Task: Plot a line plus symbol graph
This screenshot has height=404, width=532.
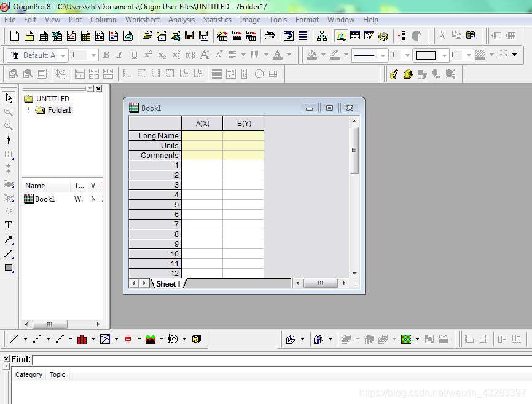Action: (x=60, y=339)
